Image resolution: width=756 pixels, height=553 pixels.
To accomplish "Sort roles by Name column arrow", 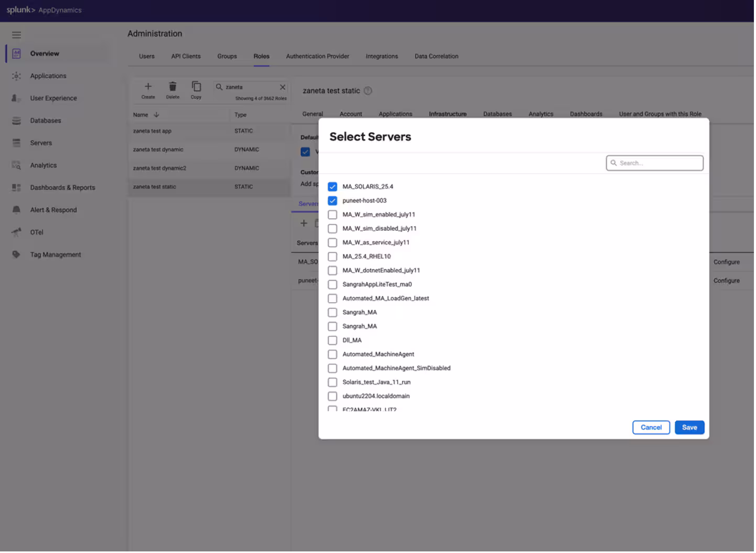I will click(x=156, y=115).
